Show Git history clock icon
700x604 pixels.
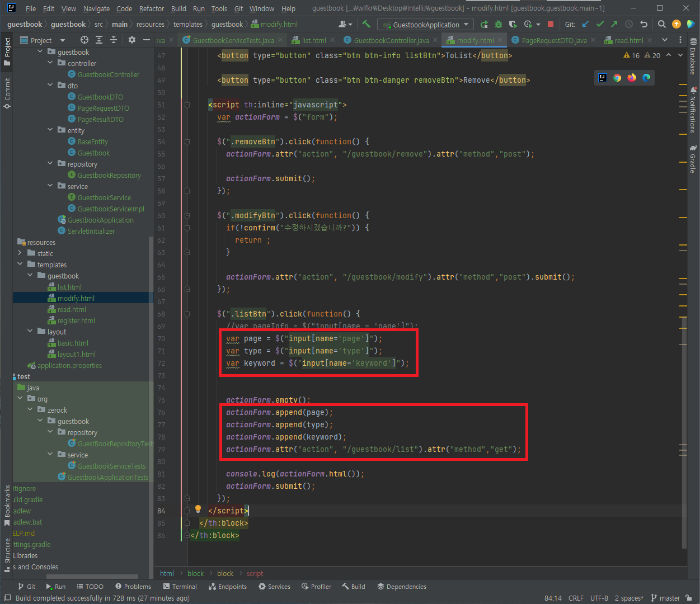(x=628, y=24)
